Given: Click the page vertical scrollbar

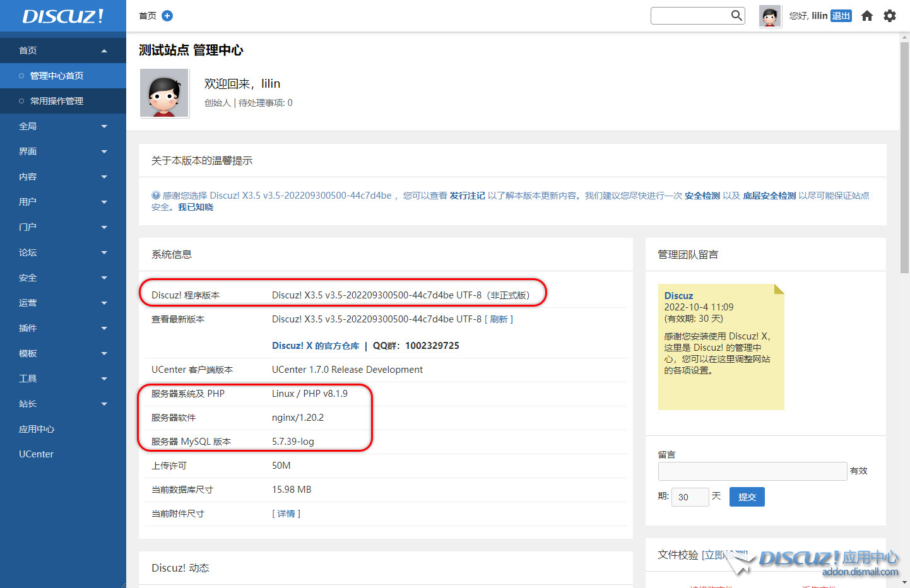Looking at the screenshot, I should click(904, 158).
